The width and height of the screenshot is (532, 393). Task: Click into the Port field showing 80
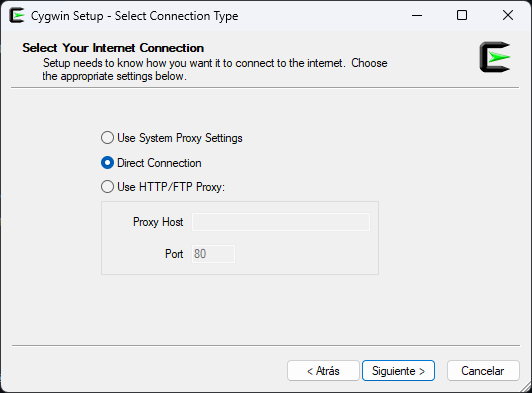(x=213, y=254)
